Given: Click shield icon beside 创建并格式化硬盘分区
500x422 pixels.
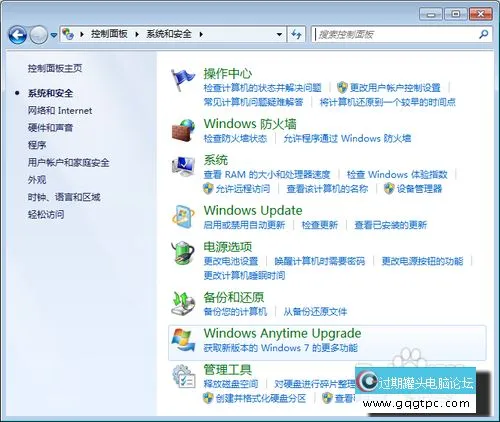Looking at the screenshot, I should (208, 398).
